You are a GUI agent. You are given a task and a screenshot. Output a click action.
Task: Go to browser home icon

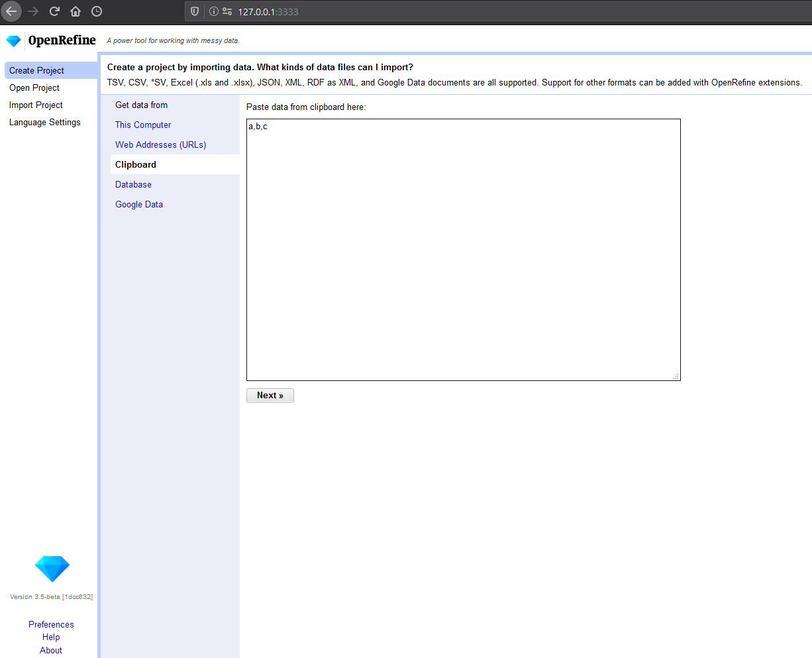click(x=76, y=11)
